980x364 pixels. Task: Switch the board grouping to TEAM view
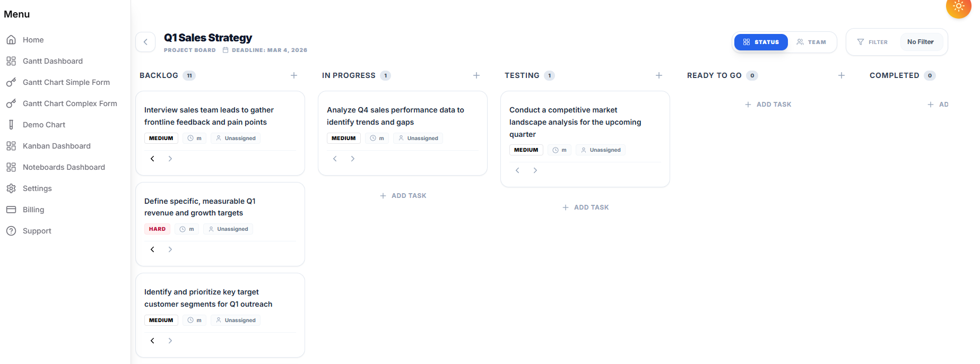pyautogui.click(x=811, y=42)
